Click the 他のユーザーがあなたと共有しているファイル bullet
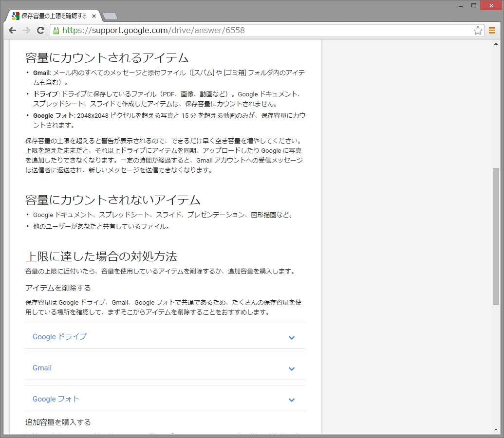This screenshot has width=504, height=438. pos(101,227)
